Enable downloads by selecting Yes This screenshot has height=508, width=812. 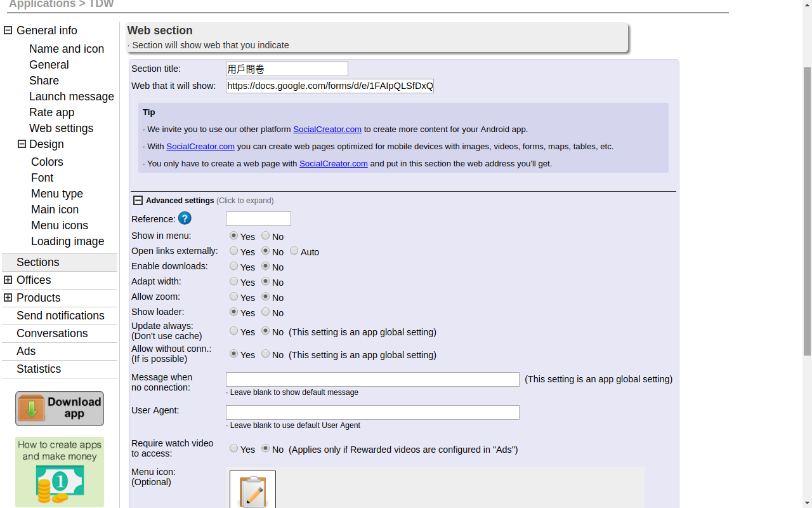tap(234, 266)
